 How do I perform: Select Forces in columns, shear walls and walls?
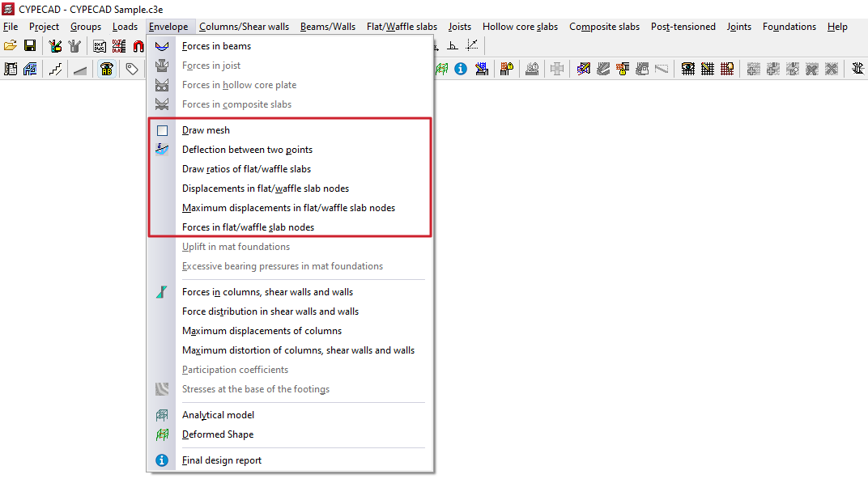pyautogui.click(x=290, y=292)
